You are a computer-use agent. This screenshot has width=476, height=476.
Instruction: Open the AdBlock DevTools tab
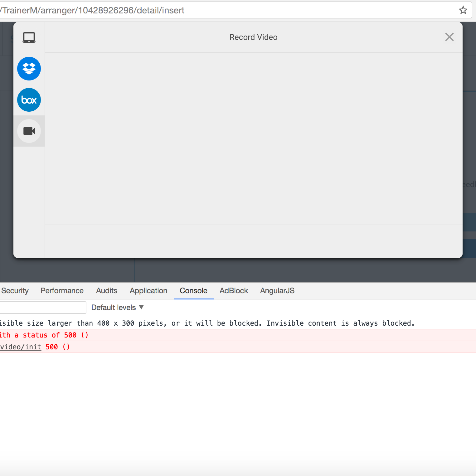(x=234, y=291)
